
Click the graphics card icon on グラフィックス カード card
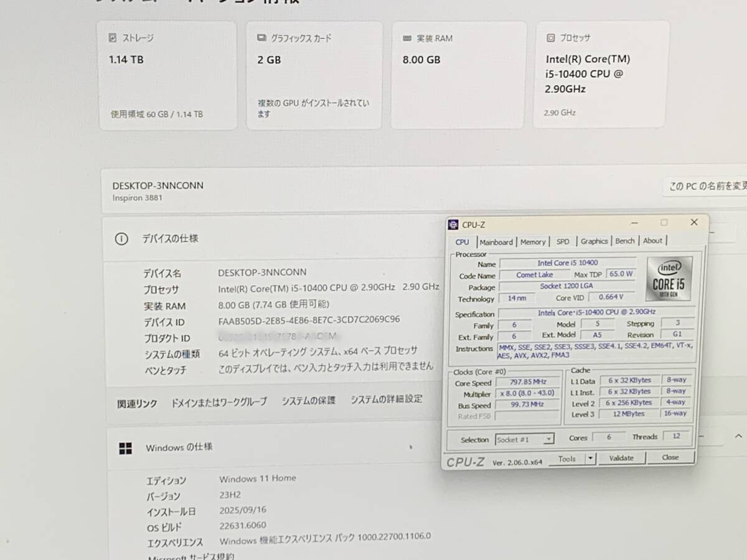tap(261, 38)
